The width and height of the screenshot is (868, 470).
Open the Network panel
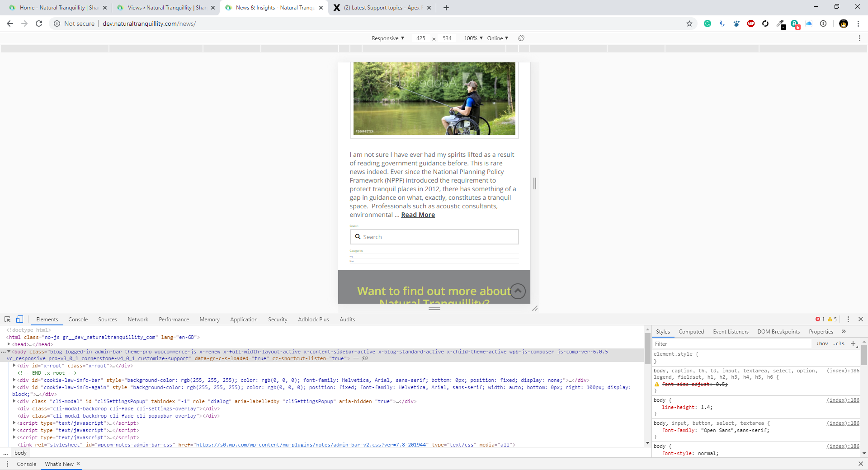[138, 319]
